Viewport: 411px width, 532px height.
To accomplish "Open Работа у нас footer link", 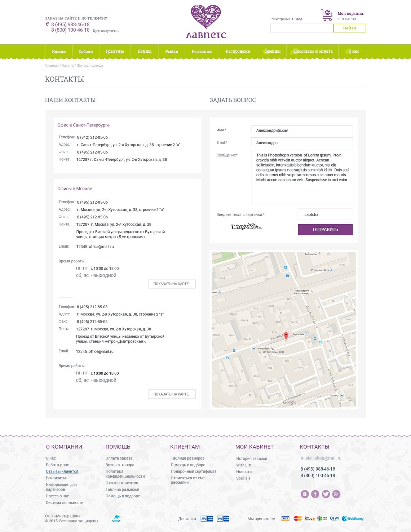I will [x=57, y=465].
